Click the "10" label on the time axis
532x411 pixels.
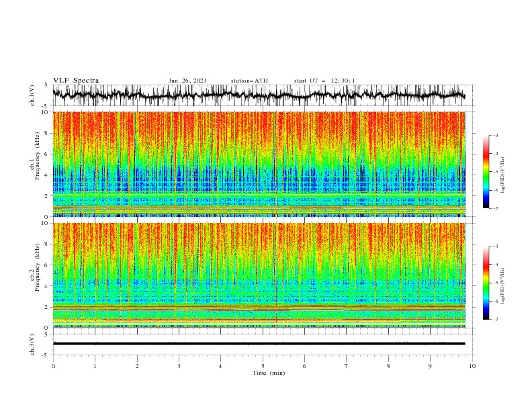[472, 366]
